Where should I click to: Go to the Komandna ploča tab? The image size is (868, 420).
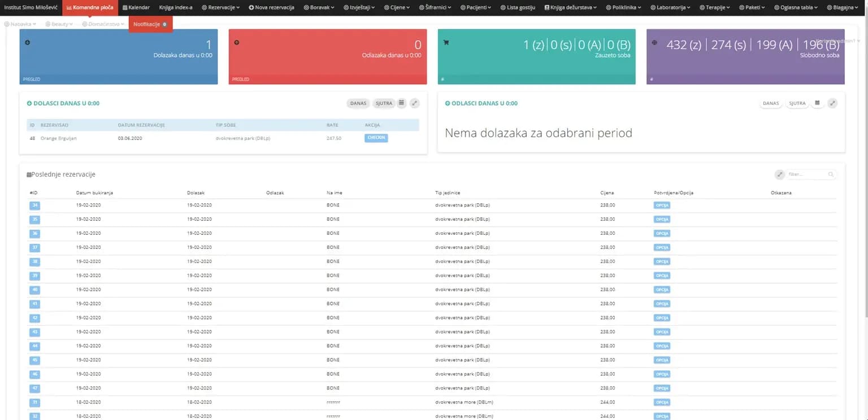(90, 7)
